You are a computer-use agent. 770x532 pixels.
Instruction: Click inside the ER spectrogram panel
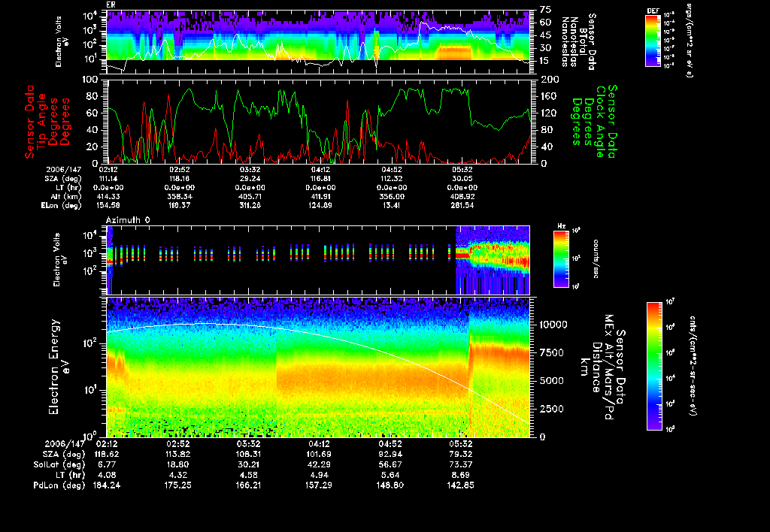[x=318, y=42]
